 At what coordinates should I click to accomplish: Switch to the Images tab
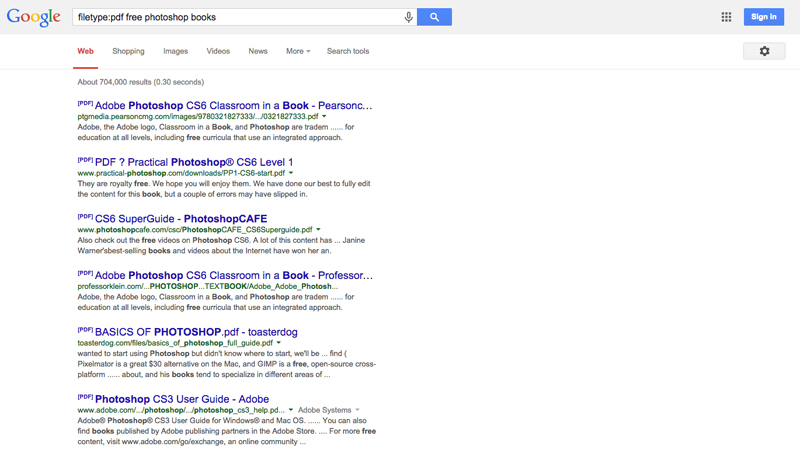pyautogui.click(x=176, y=51)
